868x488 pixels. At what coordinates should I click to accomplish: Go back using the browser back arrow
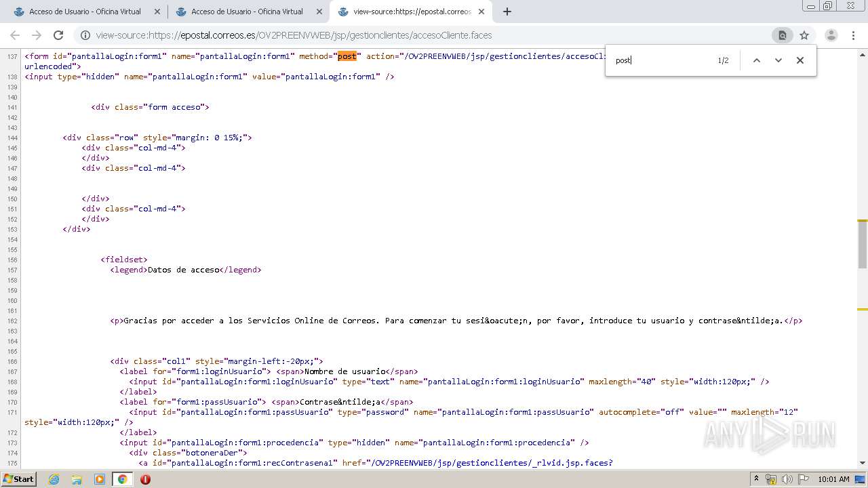pyautogui.click(x=15, y=35)
